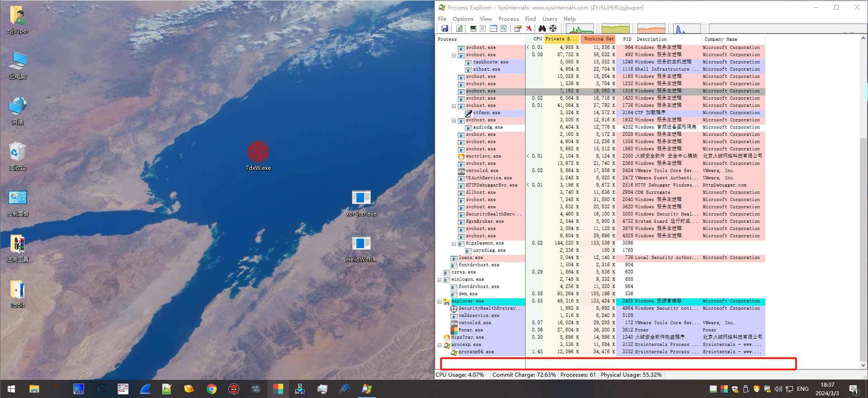Sort by the Company Name column header
This screenshot has height=398, width=868.
733,39
